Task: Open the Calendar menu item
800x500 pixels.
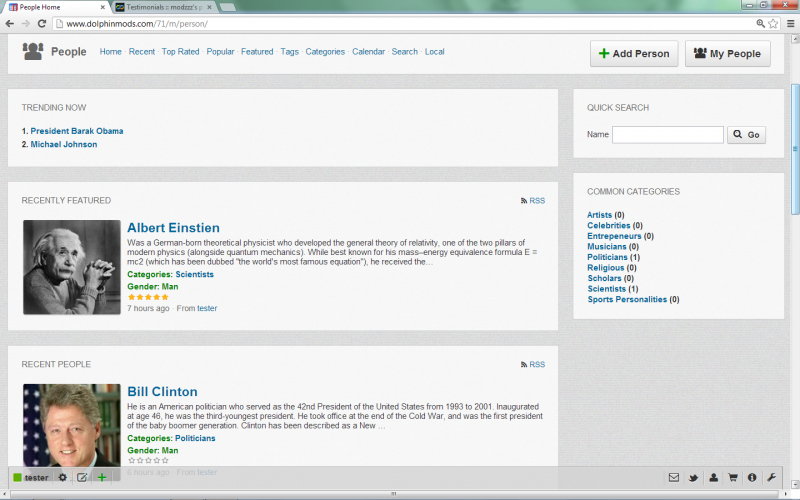Action: click(368, 52)
